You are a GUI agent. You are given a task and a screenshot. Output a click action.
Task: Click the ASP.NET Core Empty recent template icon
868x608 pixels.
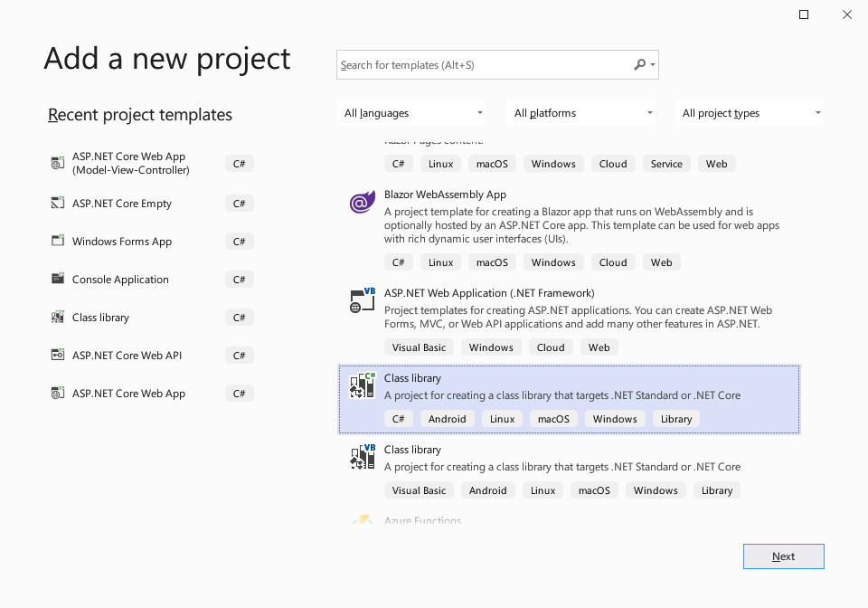[x=58, y=204]
